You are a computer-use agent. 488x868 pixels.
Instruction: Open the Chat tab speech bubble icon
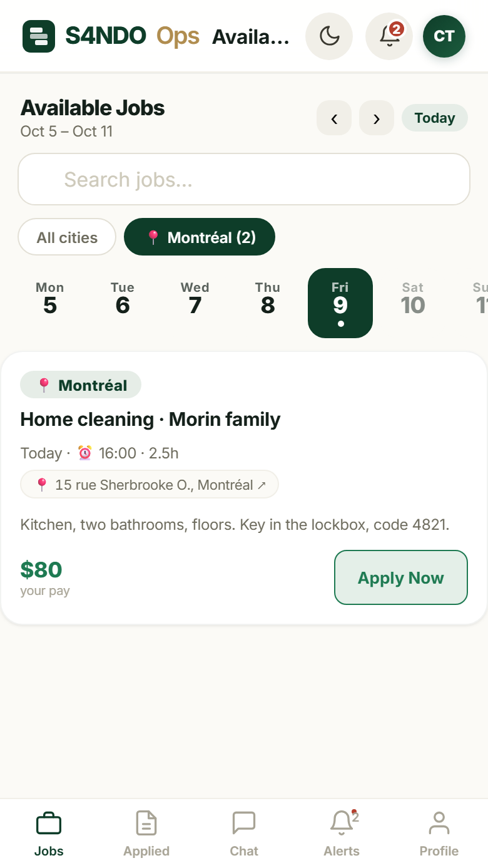click(244, 823)
